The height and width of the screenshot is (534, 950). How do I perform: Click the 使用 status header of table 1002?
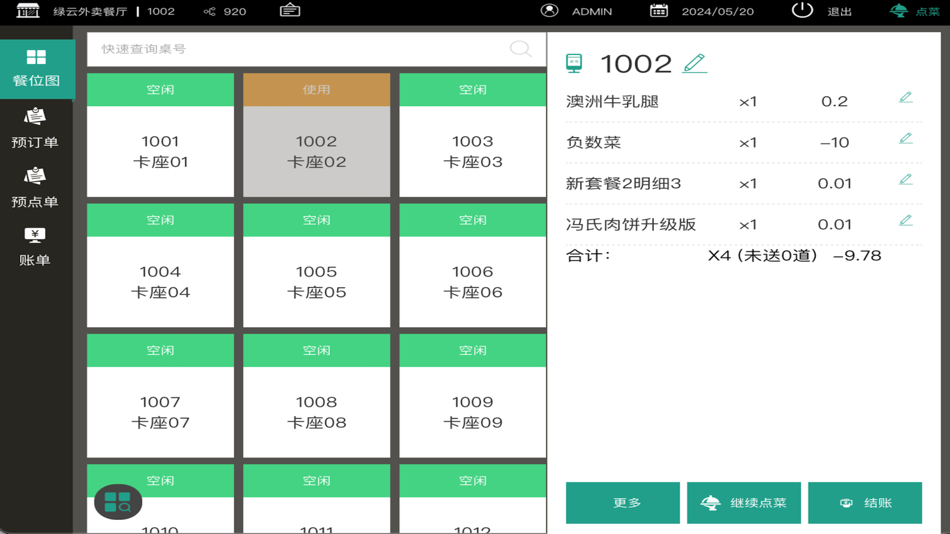click(x=316, y=90)
